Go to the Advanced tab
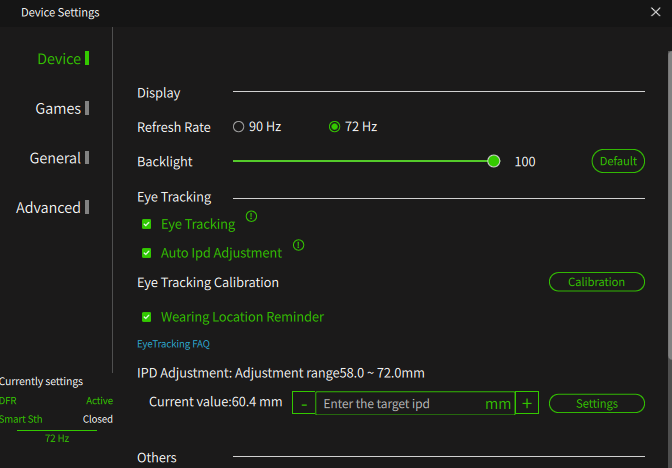This screenshot has height=468, width=672. point(48,208)
